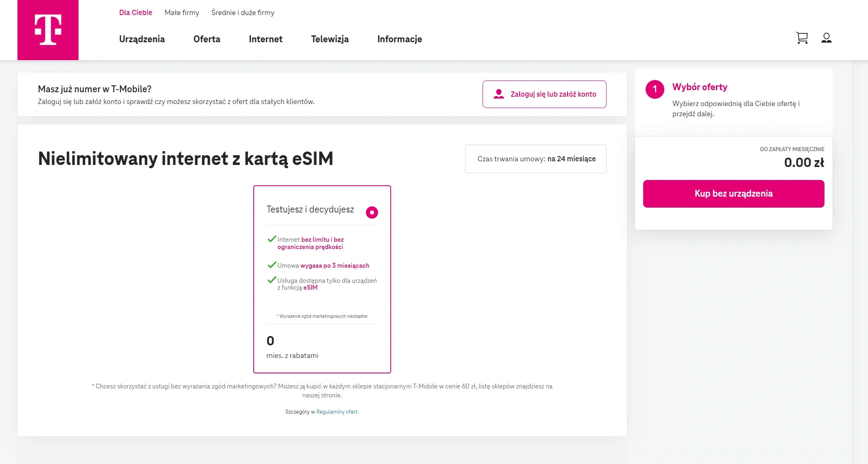Viewport: 868px width, 464px height.
Task: Switch to the Małe firmy tab
Action: coord(182,13)
